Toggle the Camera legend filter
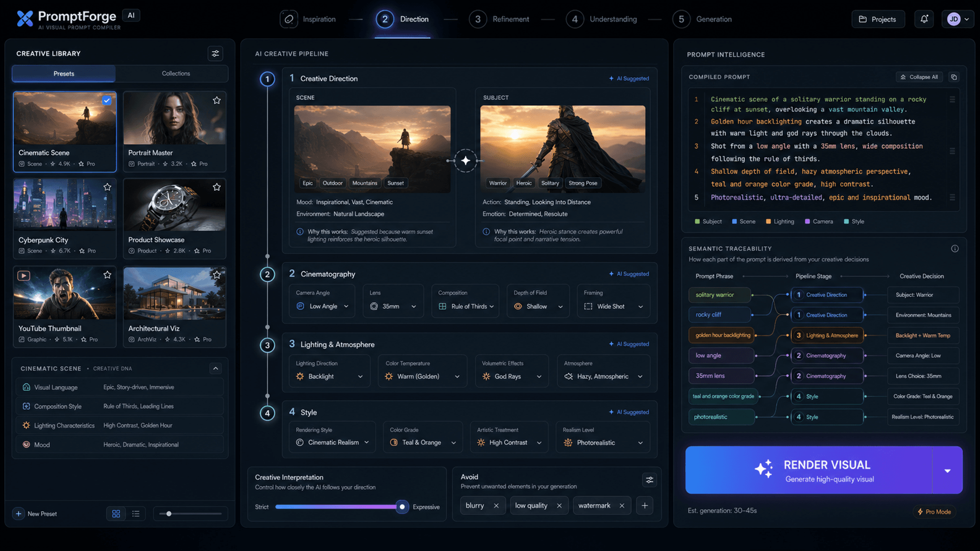Screen dimensions: 980x551 coord(819,221)
